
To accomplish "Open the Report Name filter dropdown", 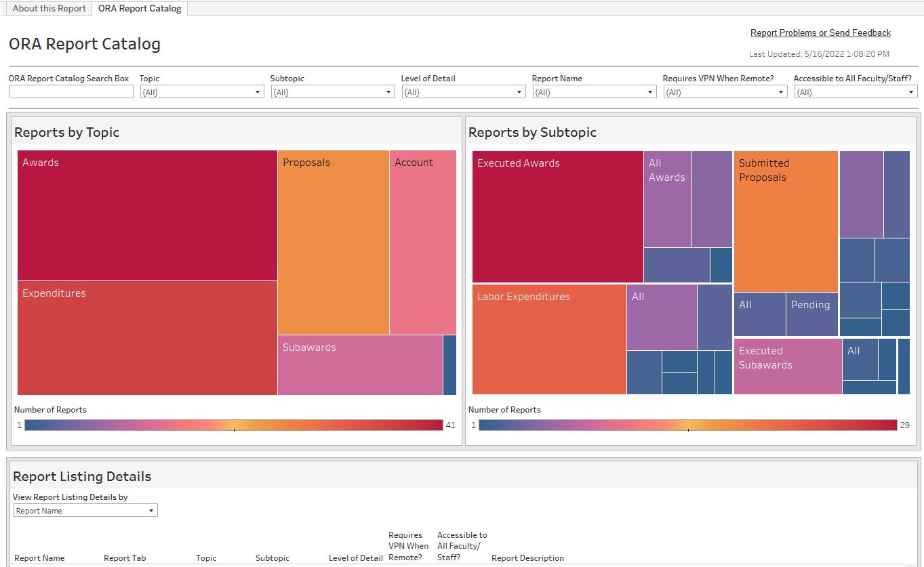I will [595, 92].
